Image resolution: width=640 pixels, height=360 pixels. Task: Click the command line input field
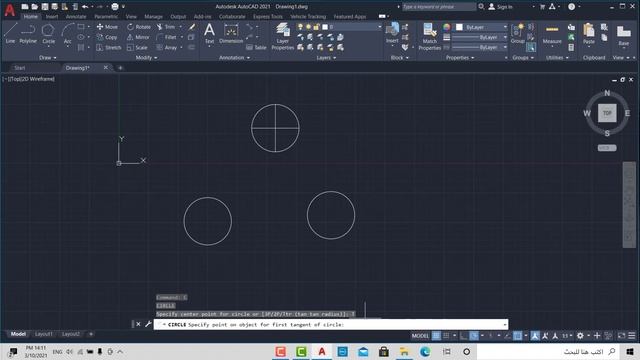[x=331, y=324]
